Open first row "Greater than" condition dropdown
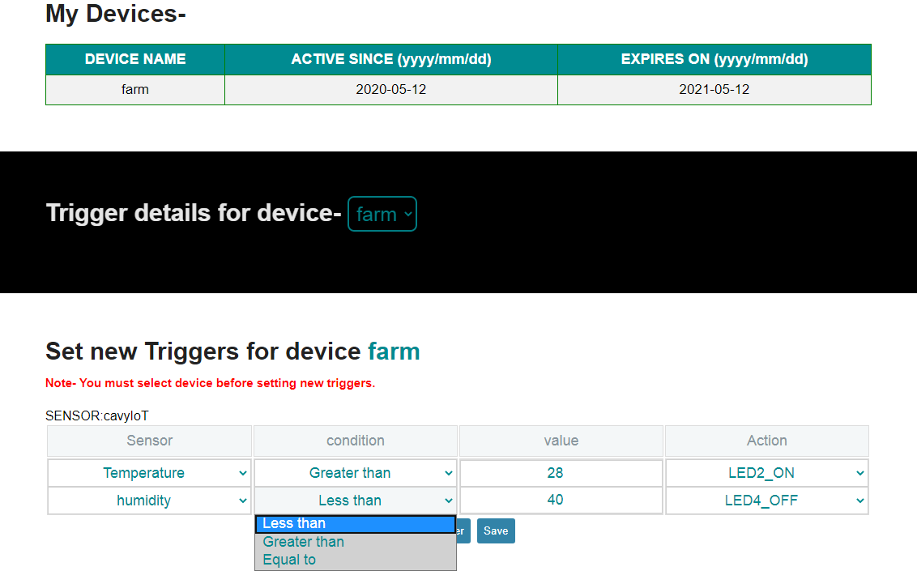917x588 pixels. coord(356,473)
